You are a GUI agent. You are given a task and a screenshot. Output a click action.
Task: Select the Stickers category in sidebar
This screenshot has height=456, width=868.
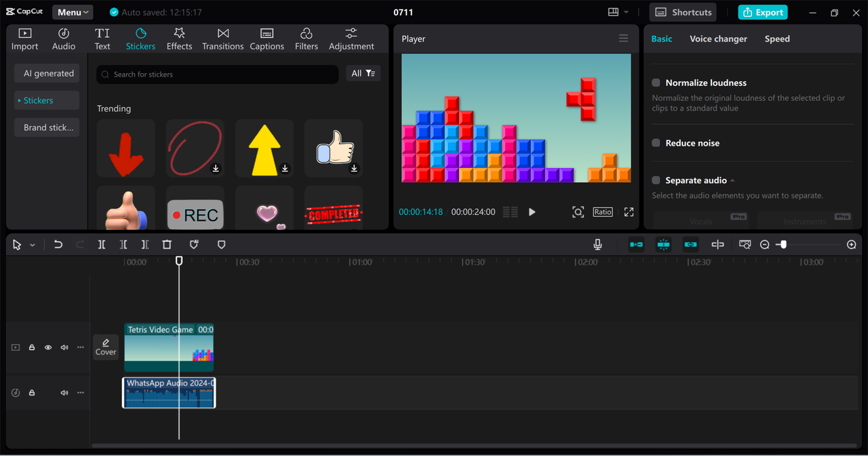point(47,100)
